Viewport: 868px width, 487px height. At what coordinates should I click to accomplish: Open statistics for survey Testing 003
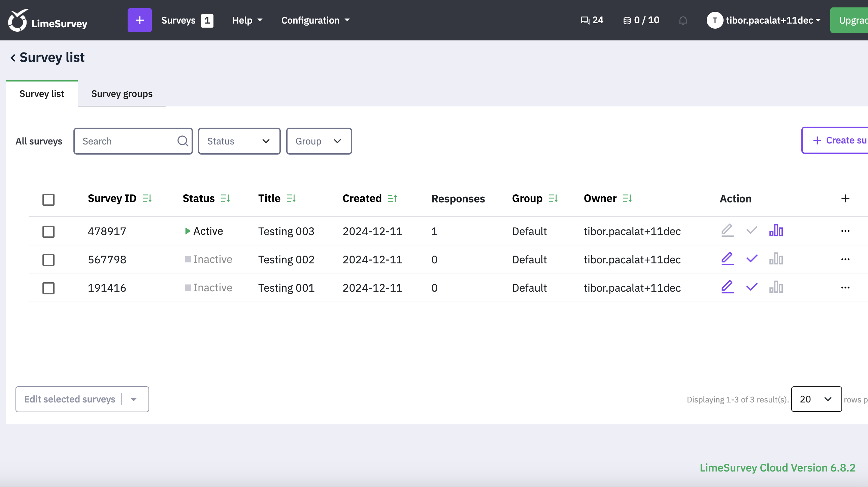[776, 231]
